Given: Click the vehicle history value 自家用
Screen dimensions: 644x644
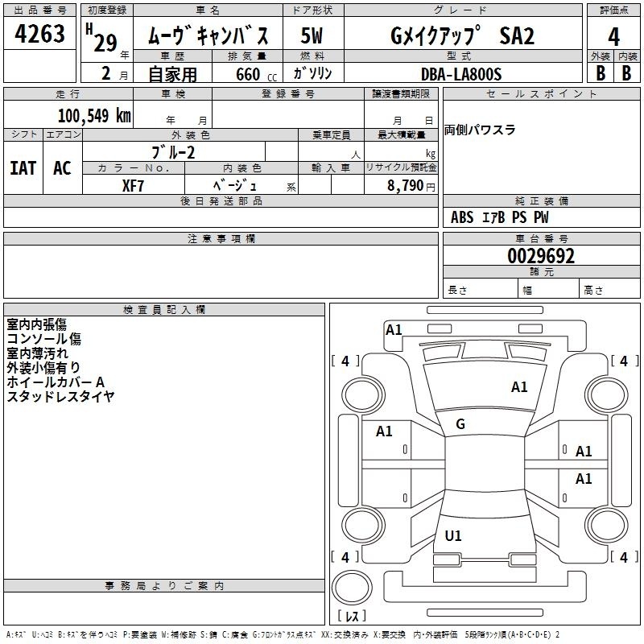Looking at the screenshot, I should coord(172,74).
